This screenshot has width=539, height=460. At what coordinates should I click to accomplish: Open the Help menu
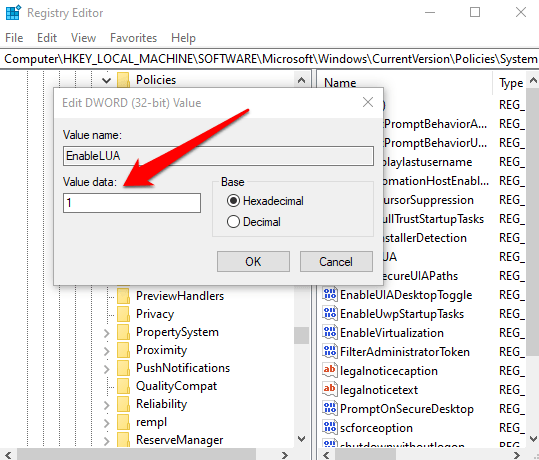[183, 38]
